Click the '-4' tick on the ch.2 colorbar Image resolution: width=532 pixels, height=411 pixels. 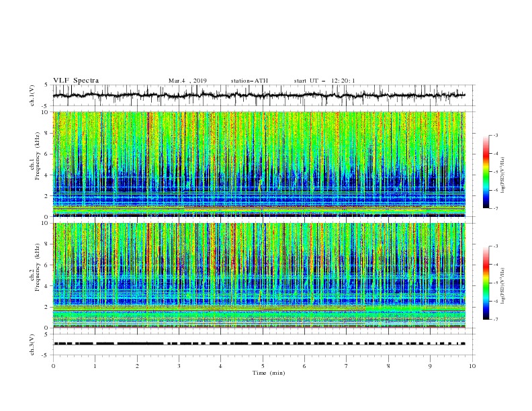click(x=495, y=265)
